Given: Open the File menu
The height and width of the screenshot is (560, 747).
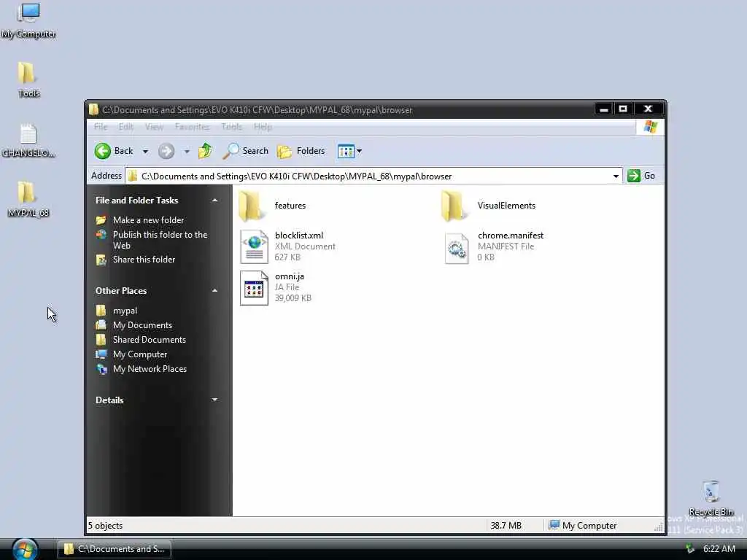Looking at the screenshot, I should click(101, 127).
